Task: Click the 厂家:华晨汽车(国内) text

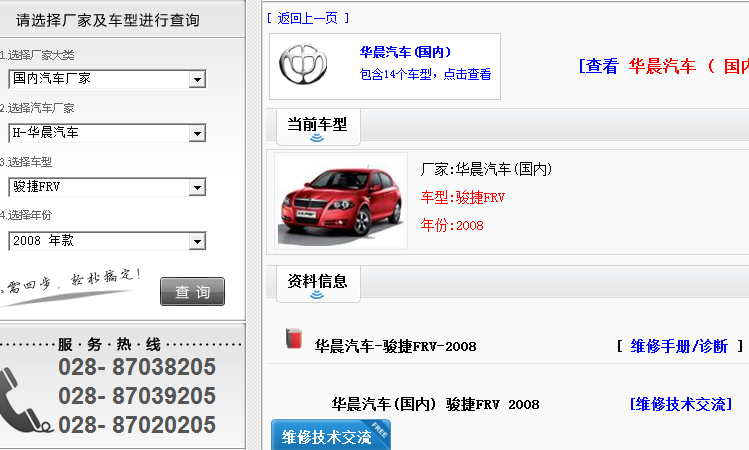Action: pyautogui.click(x=486, y=169)
